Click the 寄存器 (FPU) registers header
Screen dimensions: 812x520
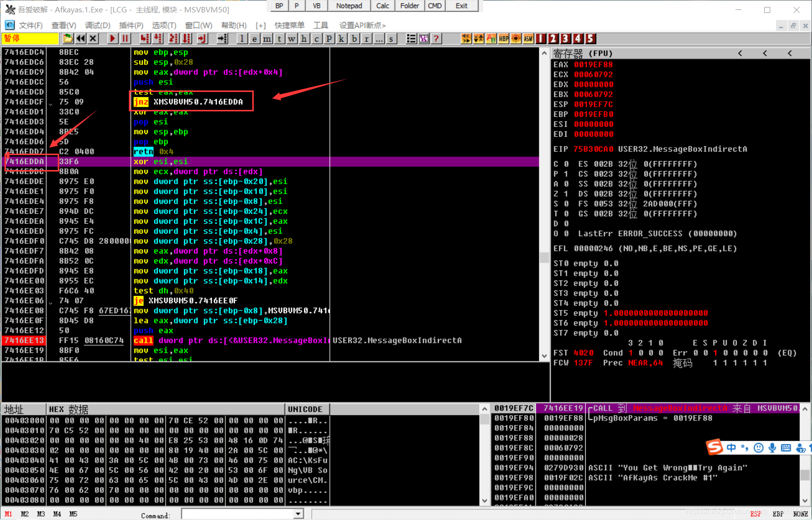click(x=583, y=53)
